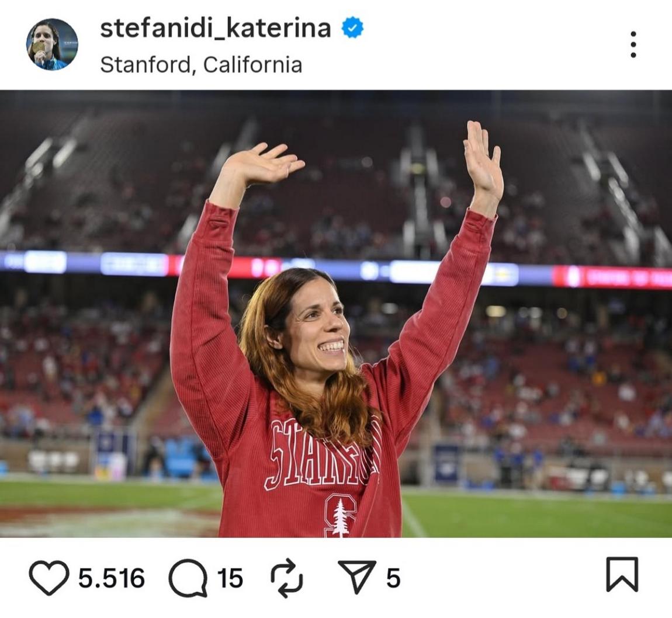Tap the share count number 5
This screenshot has width=672, height=618.
point(393,578)
